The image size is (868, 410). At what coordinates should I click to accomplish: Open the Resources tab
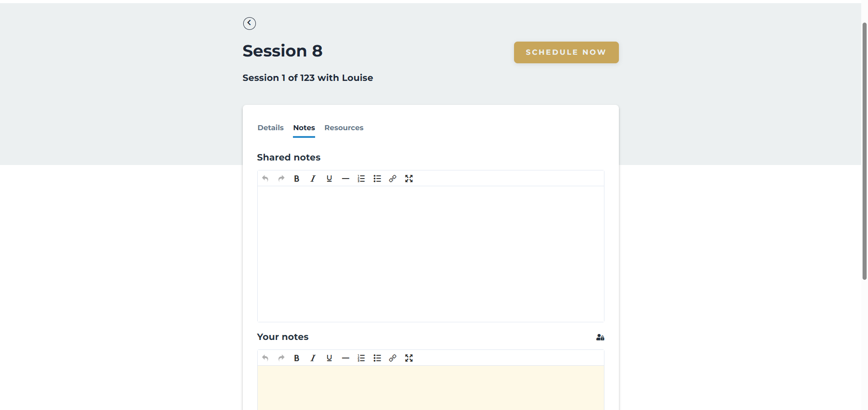[344, 128]
